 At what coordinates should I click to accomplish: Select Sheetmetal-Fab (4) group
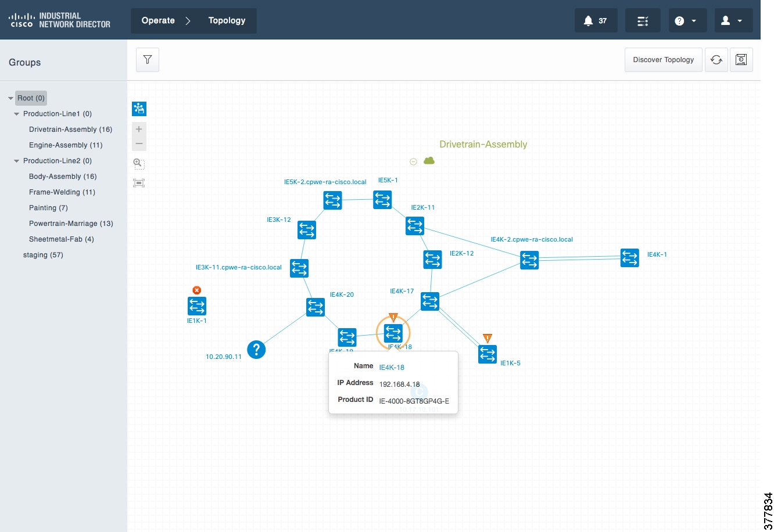[x=61, y=239]
